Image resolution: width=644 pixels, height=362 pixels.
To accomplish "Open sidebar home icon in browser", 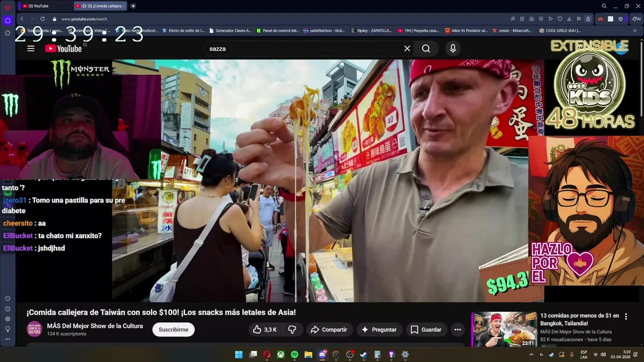I will point(8,21).
